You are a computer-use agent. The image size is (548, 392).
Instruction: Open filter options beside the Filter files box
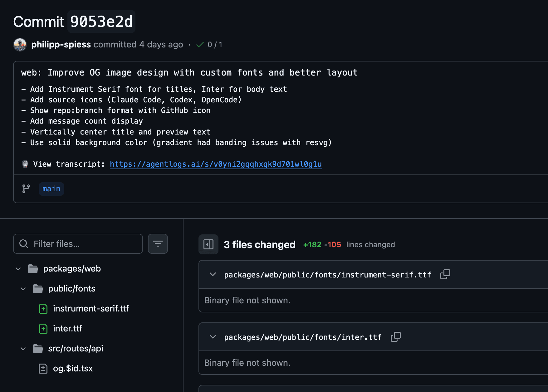coord(158,243)
